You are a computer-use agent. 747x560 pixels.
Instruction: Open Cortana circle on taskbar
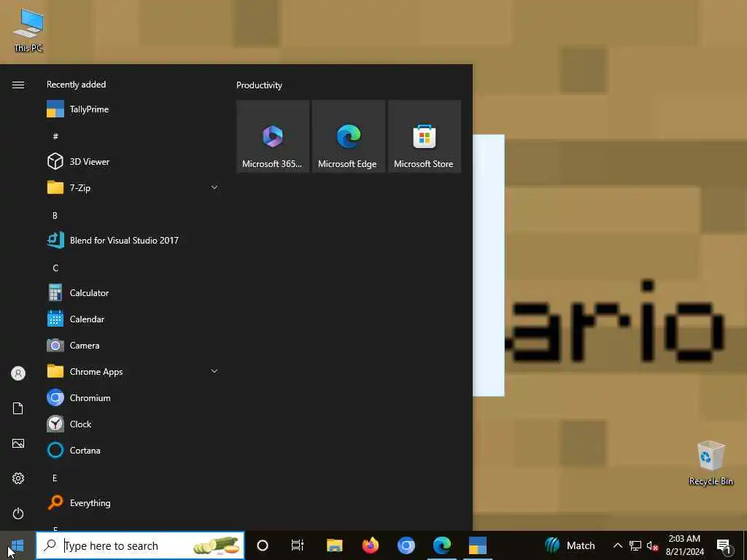pos(263,545)
